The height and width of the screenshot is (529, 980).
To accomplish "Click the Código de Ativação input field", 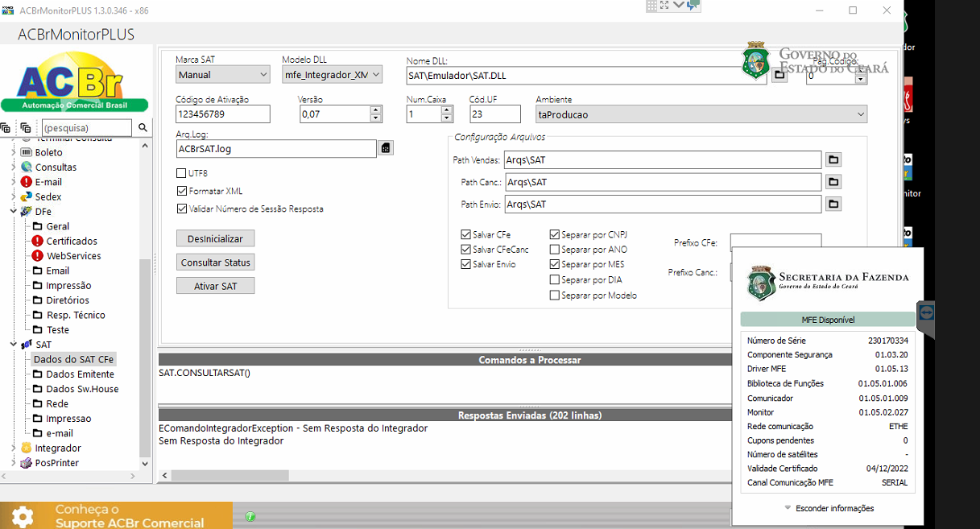I will pos(222,114).
